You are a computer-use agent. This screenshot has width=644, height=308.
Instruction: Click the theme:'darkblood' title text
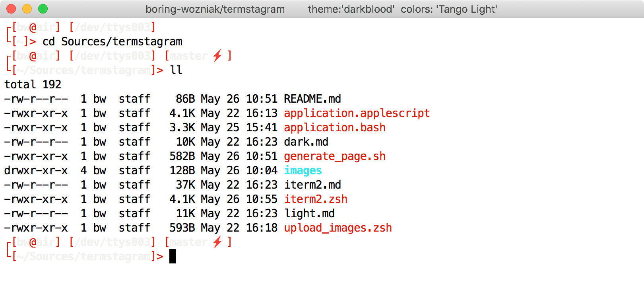coord(351,9)
